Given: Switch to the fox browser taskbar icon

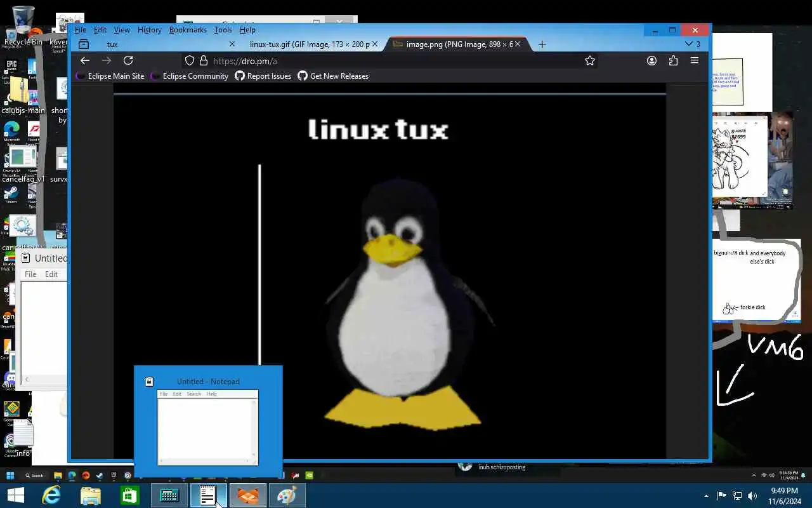Looking at the screenshot, I should [248, 495].
